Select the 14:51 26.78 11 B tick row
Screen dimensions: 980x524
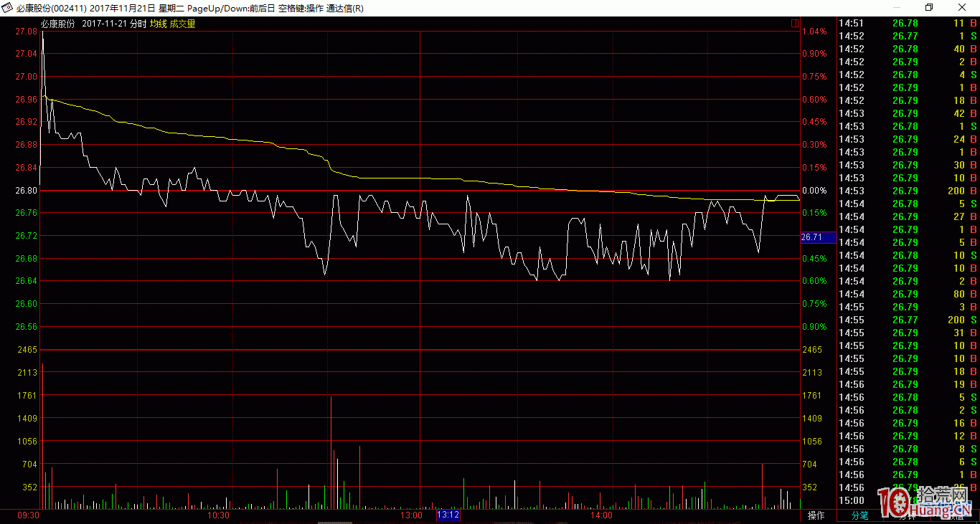tap(908, 23)
